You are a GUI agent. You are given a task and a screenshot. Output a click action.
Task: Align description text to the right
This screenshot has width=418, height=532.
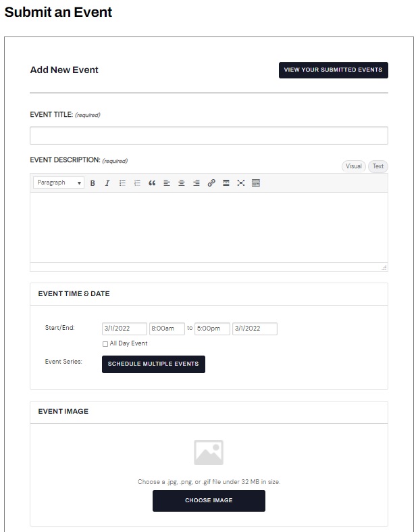[x=197, y=183]
